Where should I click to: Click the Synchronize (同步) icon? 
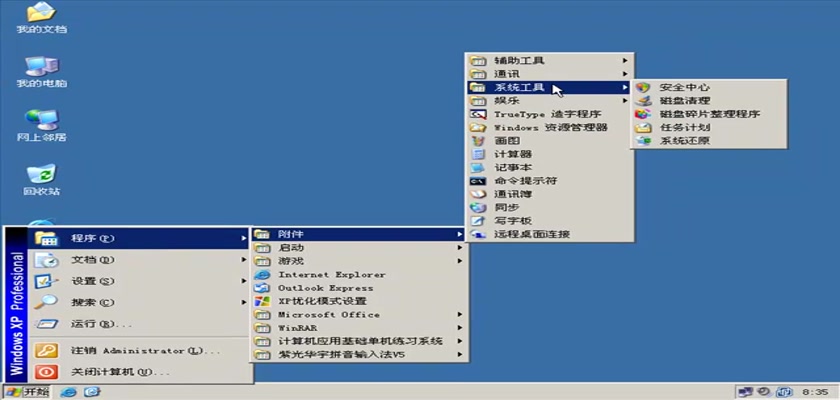click(477, 207)
